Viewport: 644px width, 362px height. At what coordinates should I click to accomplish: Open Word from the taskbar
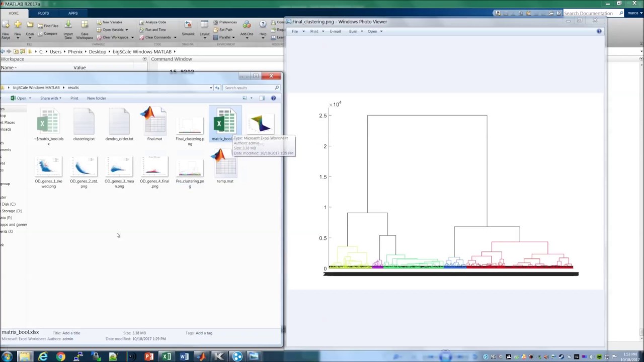coord(184,356)
